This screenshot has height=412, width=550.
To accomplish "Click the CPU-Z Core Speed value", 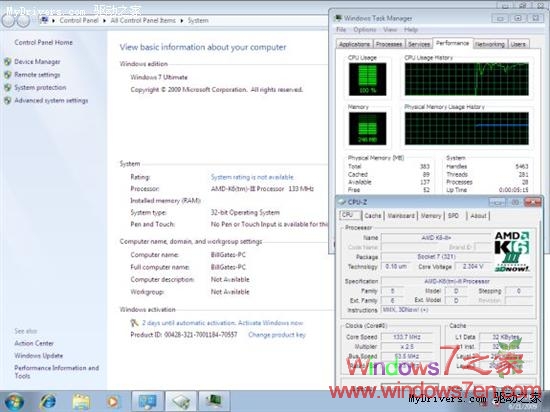I will coord(407,337).
